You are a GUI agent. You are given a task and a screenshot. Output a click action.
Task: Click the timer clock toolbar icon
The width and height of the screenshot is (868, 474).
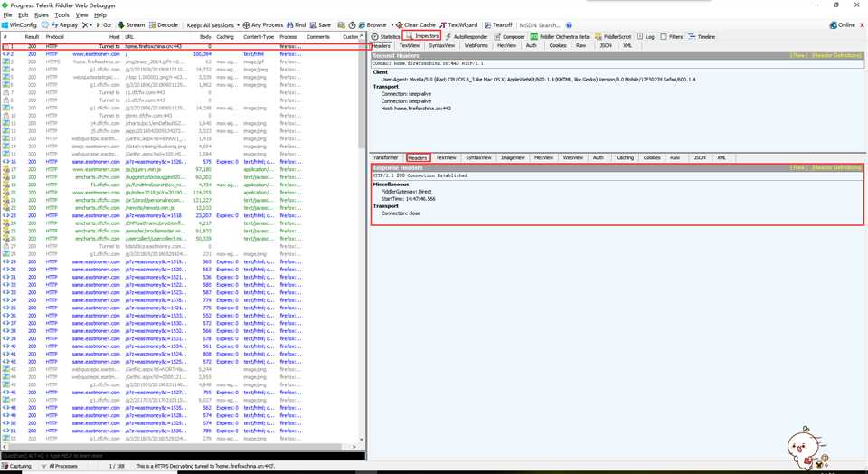pyautogui.click(x=352, y=25)
